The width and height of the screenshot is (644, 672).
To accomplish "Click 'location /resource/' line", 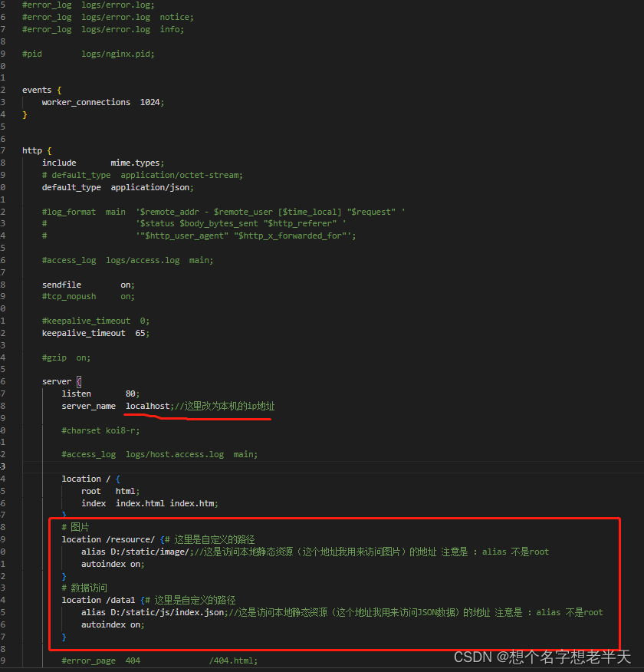I will (x=158, y=539).
